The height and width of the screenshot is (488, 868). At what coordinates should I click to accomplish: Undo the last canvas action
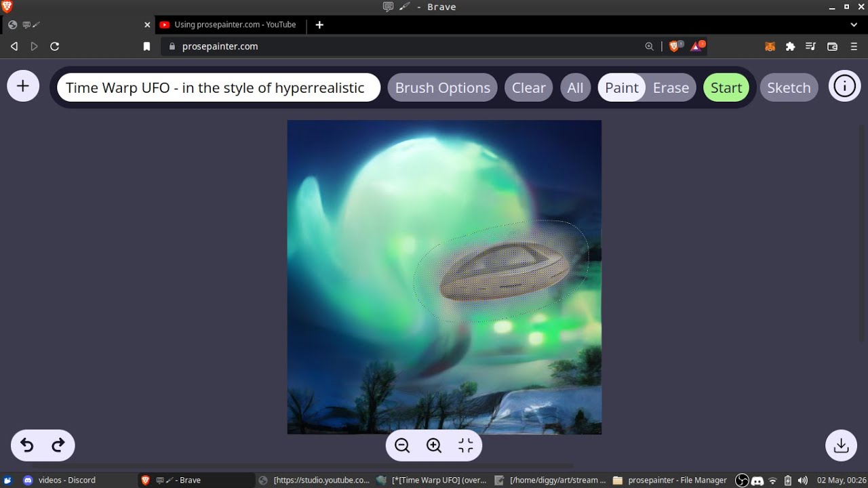tap(27, 445)
